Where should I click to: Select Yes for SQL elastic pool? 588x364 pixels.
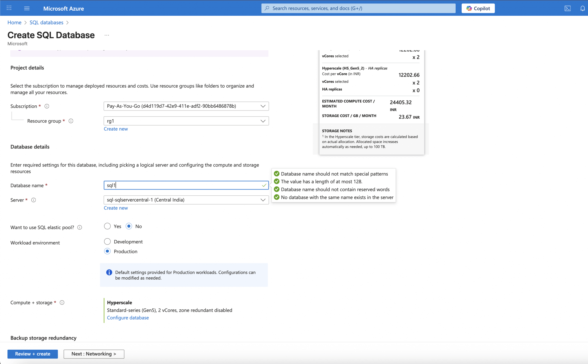tap(107, 226)
